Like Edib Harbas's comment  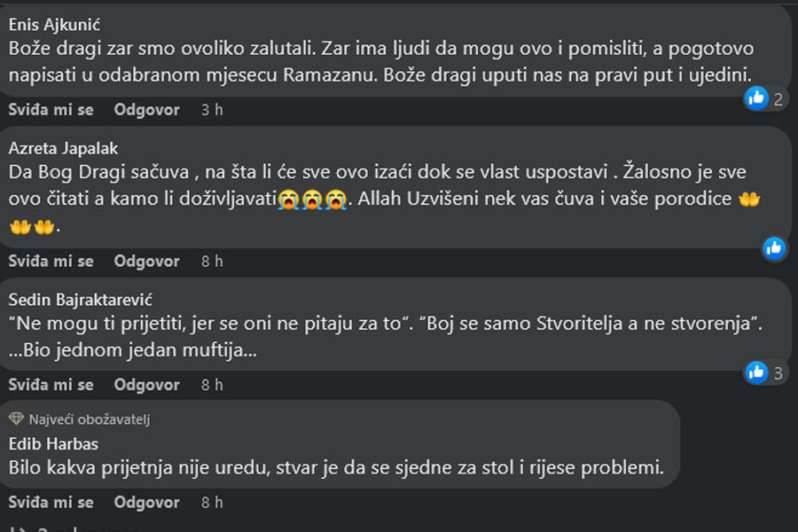pos(51,503)
